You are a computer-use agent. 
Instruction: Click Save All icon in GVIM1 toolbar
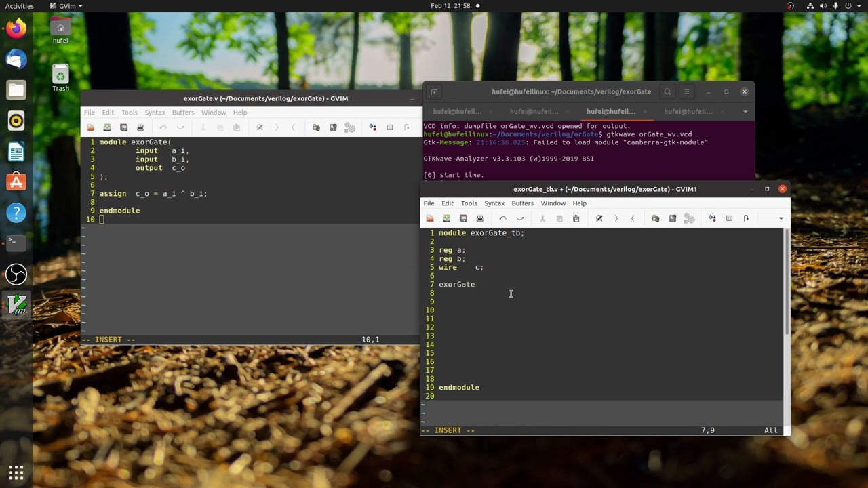tap(463, 218)
